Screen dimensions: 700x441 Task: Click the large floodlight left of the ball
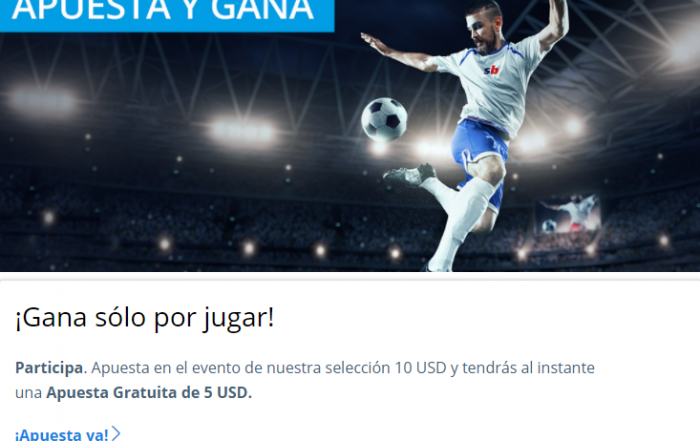pos(242,132)
